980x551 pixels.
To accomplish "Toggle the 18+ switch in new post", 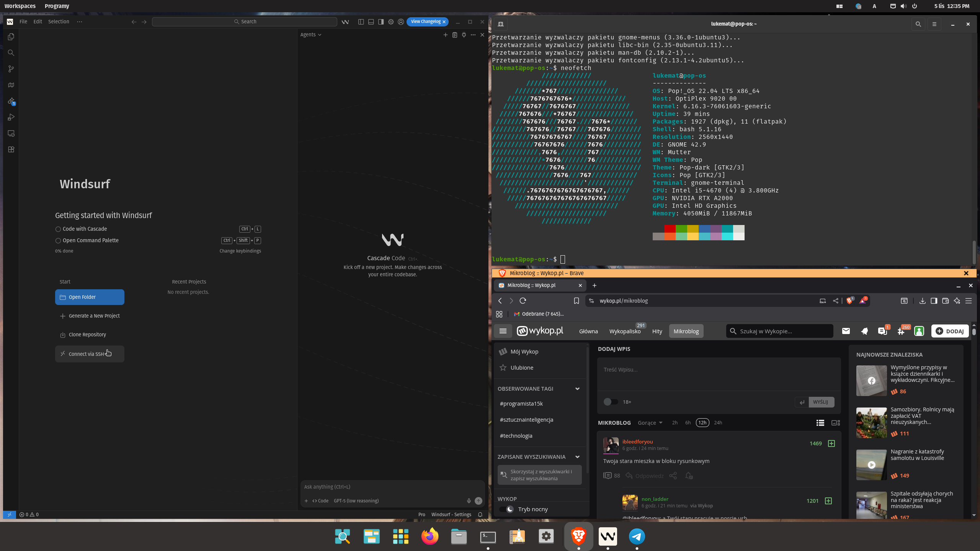I will [611, 402].
